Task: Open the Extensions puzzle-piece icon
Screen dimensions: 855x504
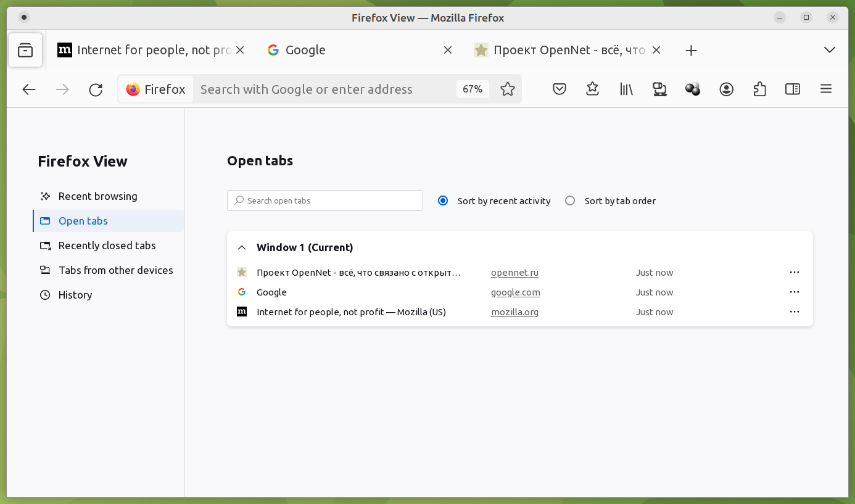Action: pos(759,89)
